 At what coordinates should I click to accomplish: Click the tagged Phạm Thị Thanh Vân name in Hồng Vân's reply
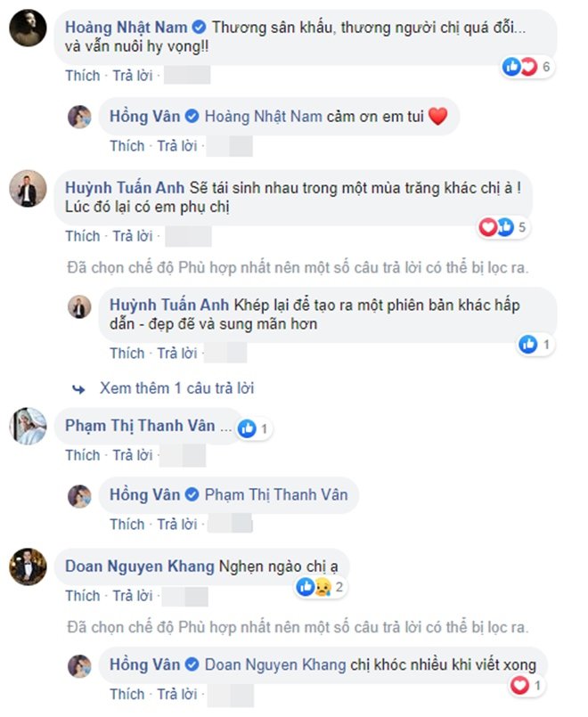(x=276, y=494)
